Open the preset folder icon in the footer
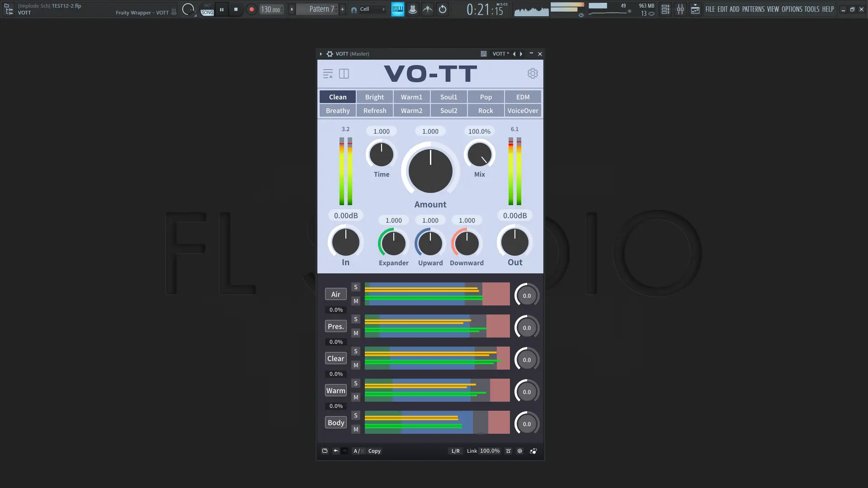The image size is (868, 488). [x=325, y=451]
